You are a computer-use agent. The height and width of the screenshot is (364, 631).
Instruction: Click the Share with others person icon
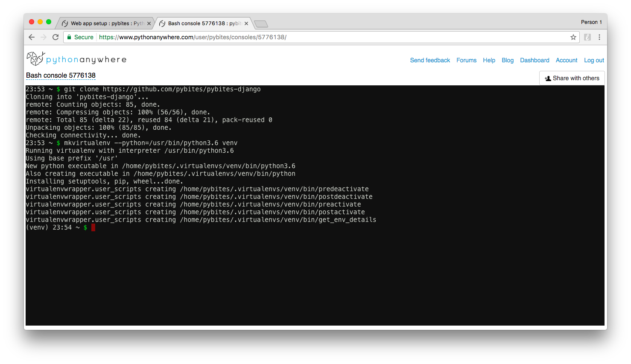(x=548, y=78)
